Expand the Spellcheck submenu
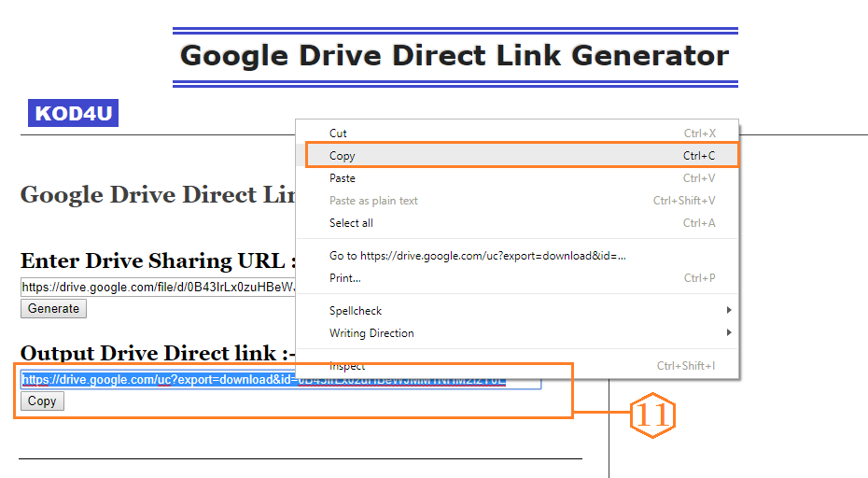Viewport: 868px width, 478px height. click(x=517, y=310)
